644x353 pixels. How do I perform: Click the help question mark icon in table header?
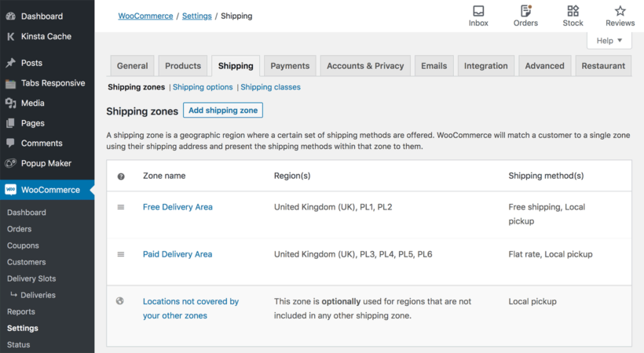[121, 176]
